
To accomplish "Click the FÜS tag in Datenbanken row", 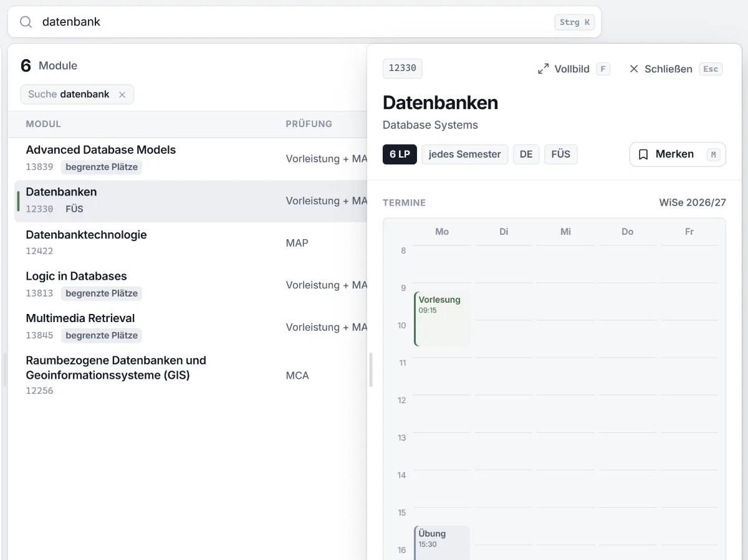I will 74,209.
